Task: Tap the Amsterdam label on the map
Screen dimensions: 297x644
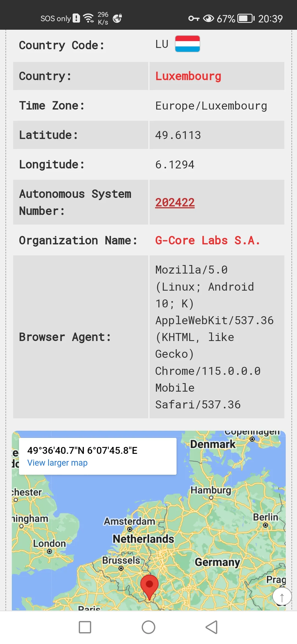Action: click(129, 521)
